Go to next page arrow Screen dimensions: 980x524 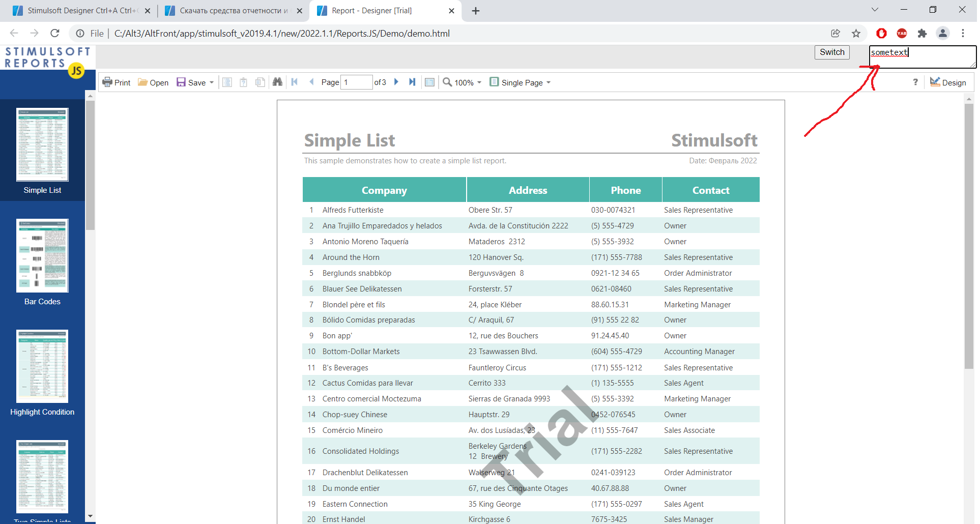click(396, 82)
